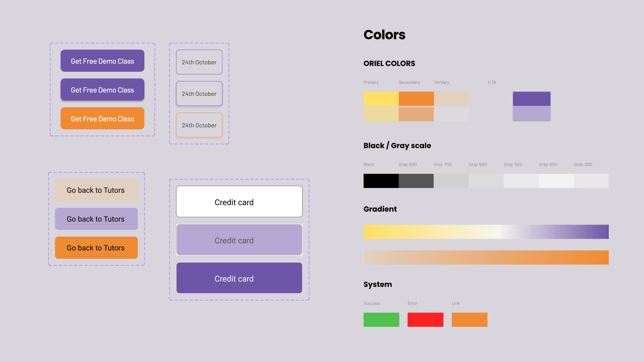The width and height of the screenshot is (644, 362).
Task: Click the green Success color swatch
Action: click(381, 319)
